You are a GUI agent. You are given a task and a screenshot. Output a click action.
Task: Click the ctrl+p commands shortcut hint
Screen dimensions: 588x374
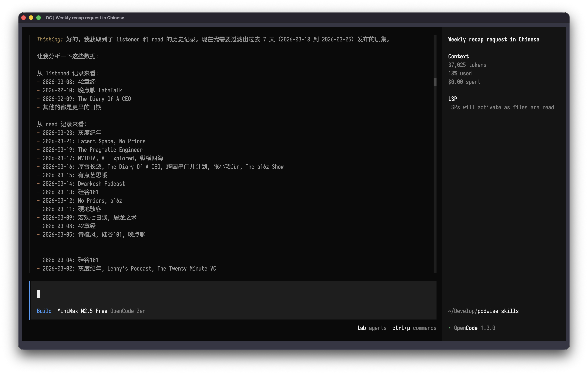(x=414, y=328)
